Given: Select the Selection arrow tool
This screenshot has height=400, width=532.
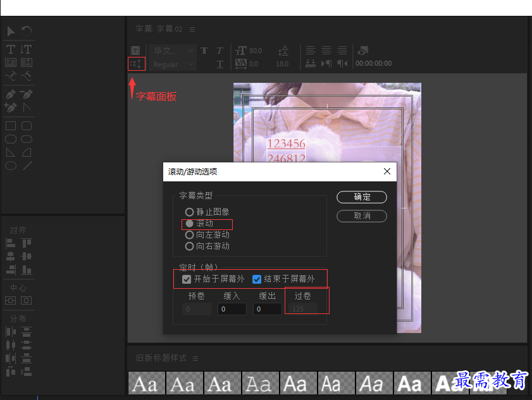Looking at the screenshot, I should click(11, 32).
